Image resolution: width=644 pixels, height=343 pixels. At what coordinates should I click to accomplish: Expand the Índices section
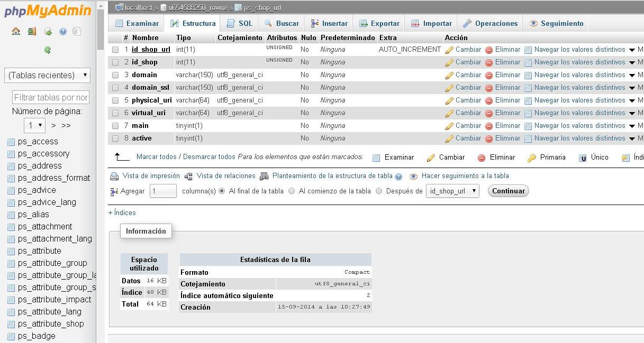click(122, 213)
